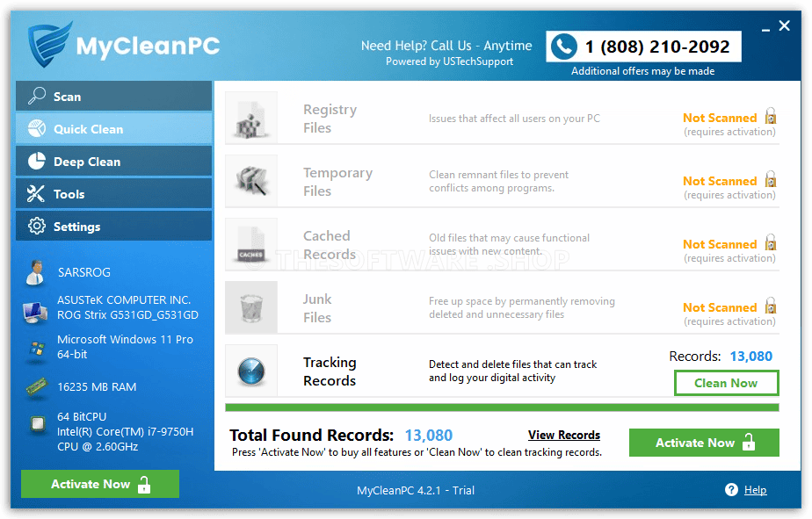The image size is (812, 519).
Task: Open the Deep Clean section
Action: (114, 161)
